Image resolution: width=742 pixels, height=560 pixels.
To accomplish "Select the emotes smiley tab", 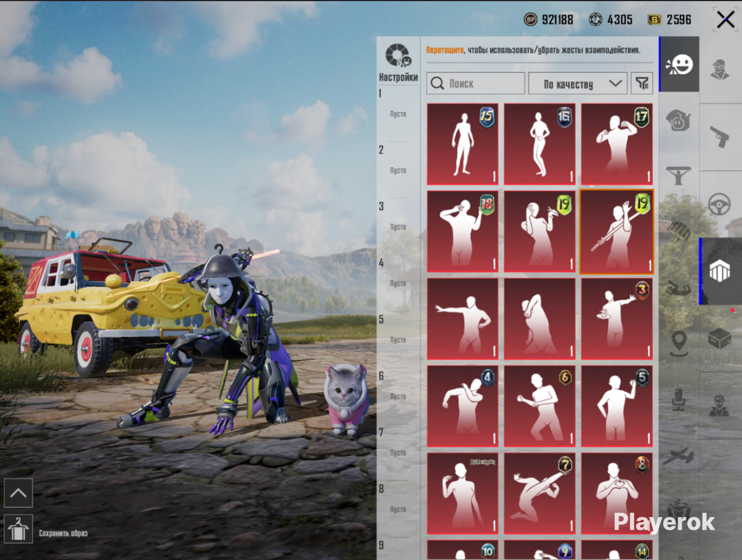I will click(679, 64).
